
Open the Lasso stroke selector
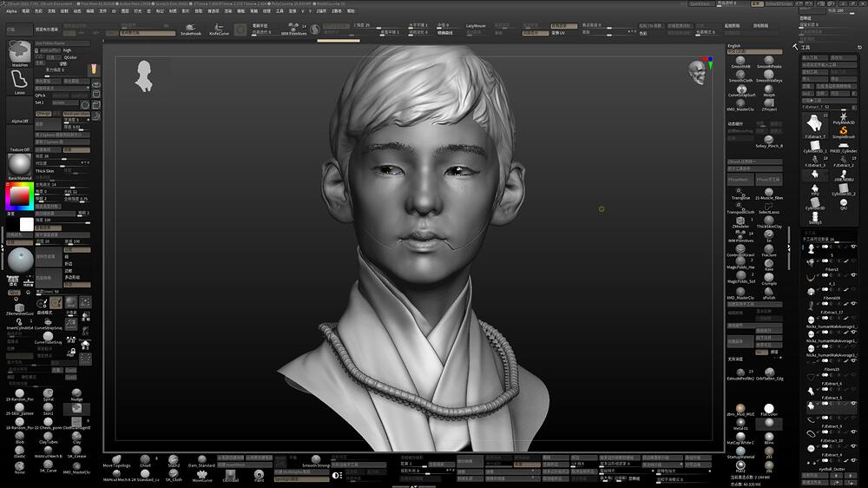point(19,82)
